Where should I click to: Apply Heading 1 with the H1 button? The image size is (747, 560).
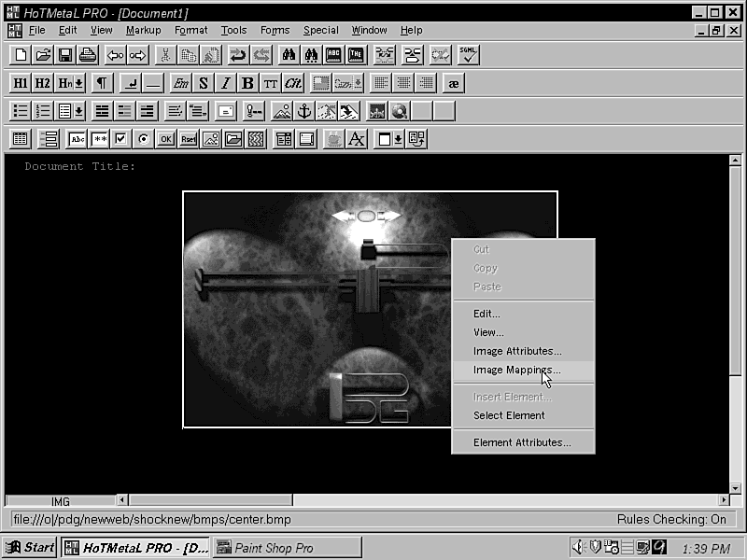(x=20, y=83)
